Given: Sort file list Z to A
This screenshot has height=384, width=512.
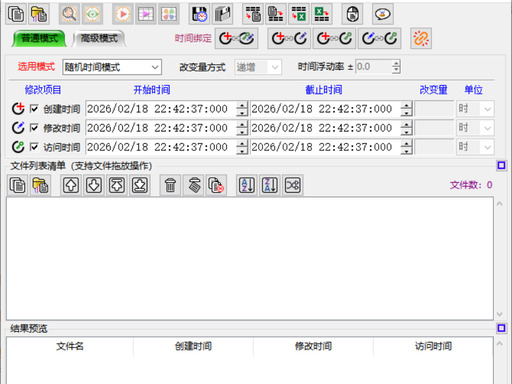Looking at the screenshot, I should point(270,185).
